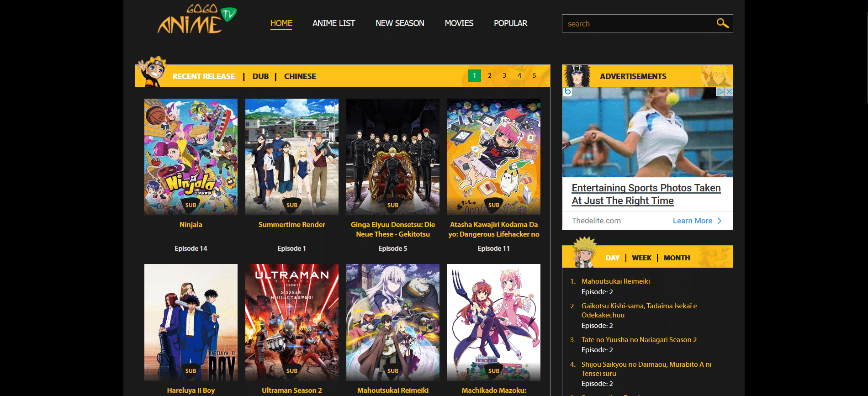Switch to the CHINESE tab
868x396 pixels.
[300, 76]
